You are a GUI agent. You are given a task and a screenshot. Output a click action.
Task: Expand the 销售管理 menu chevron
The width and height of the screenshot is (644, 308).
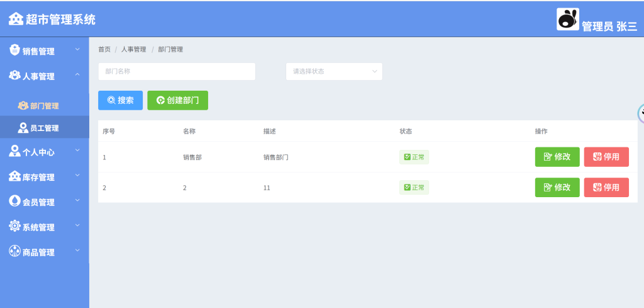[77, 50]
